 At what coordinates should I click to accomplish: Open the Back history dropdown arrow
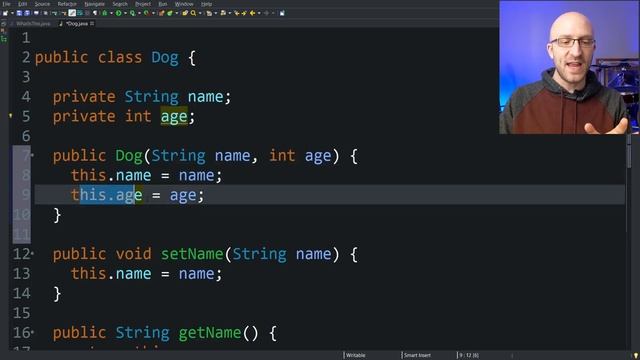pos(259,13)
